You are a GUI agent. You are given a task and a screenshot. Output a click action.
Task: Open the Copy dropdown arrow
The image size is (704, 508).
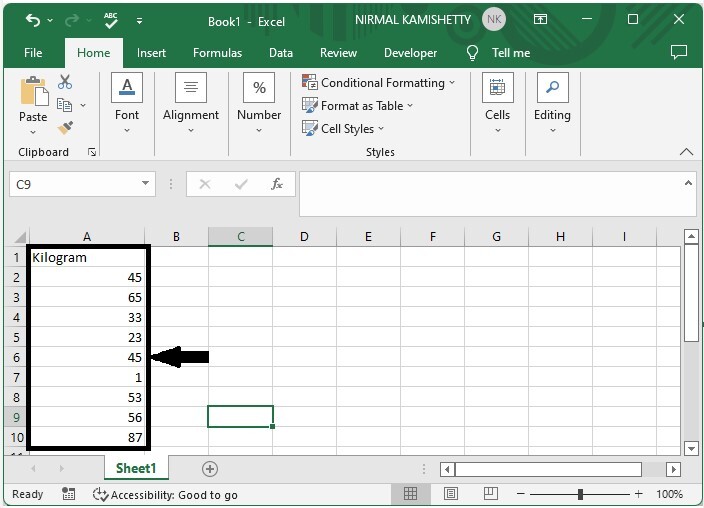[x=83, y=106]
